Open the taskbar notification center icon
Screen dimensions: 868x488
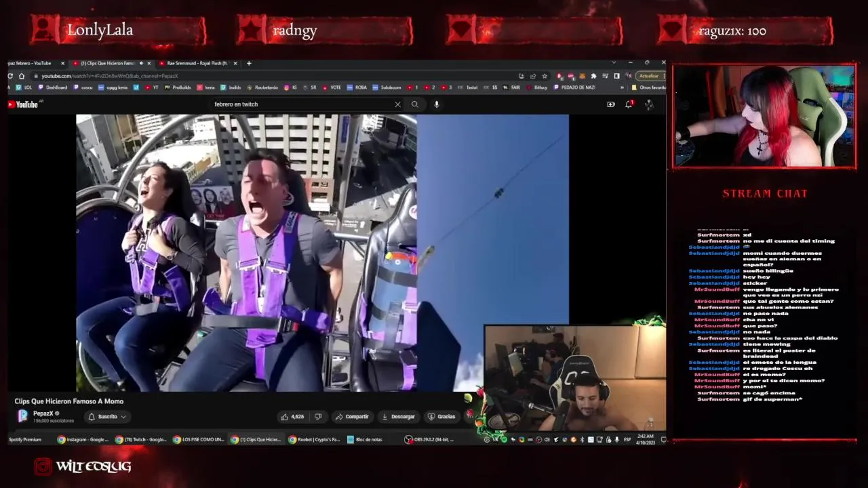pos(663,439)
